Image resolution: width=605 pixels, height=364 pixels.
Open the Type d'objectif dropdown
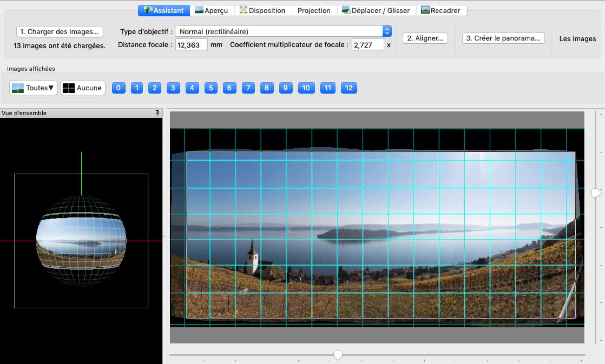[283, 31]
